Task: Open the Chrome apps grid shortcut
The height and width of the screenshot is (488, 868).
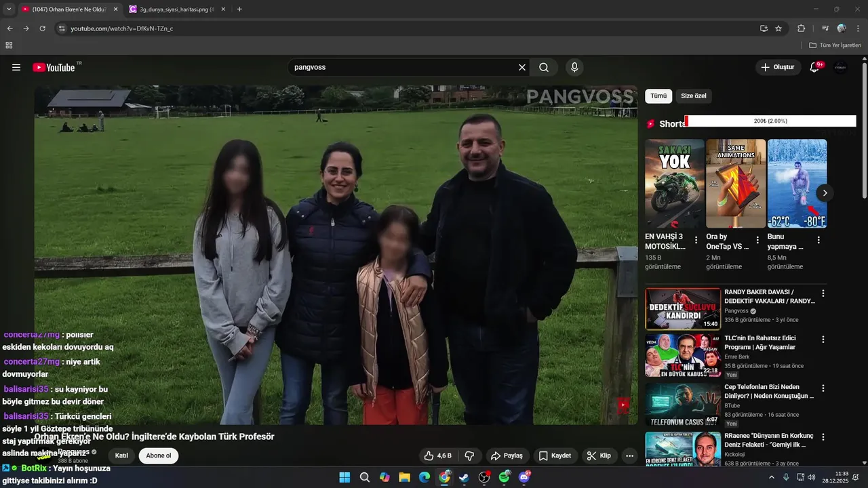Action: point(9,45)
